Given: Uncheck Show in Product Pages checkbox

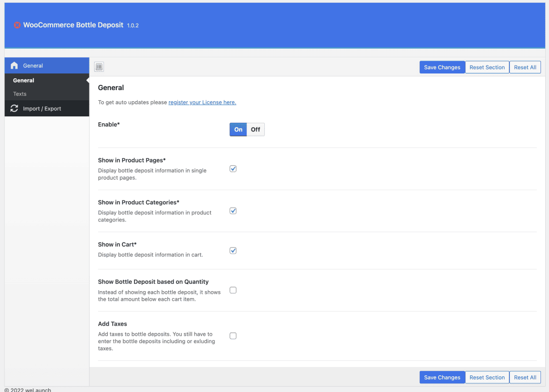Looking at the screenshot, I should (233, 169).
